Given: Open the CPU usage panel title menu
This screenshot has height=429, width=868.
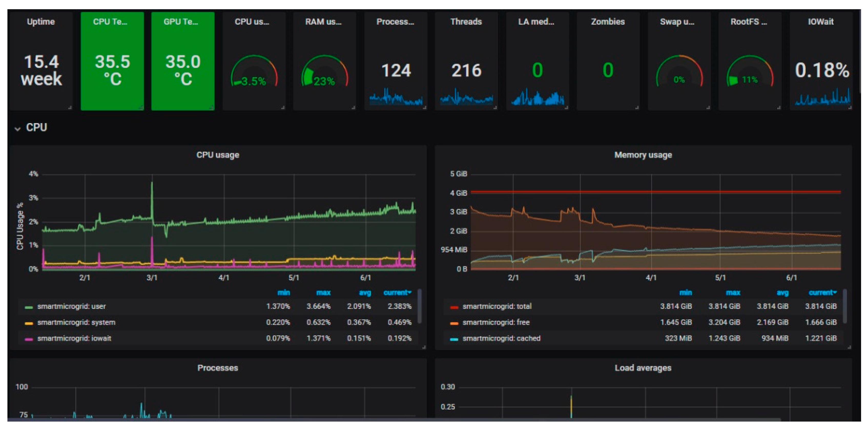Looking at the screenshot, I should (218, 155).
